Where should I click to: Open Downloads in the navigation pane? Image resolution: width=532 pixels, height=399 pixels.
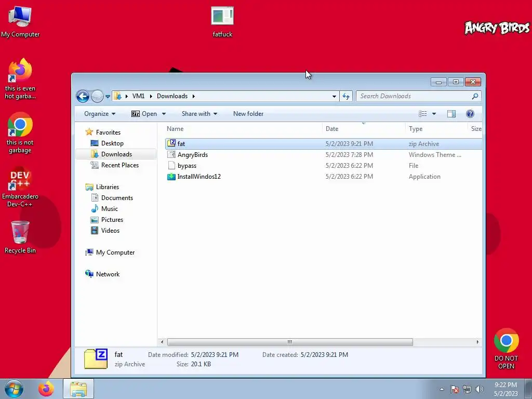point(116,154)
